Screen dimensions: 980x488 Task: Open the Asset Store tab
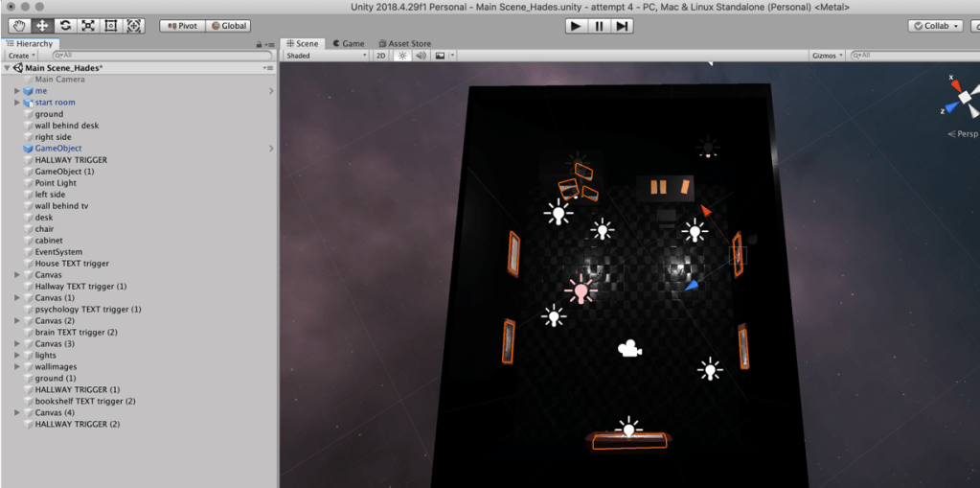tap(404, 43)
